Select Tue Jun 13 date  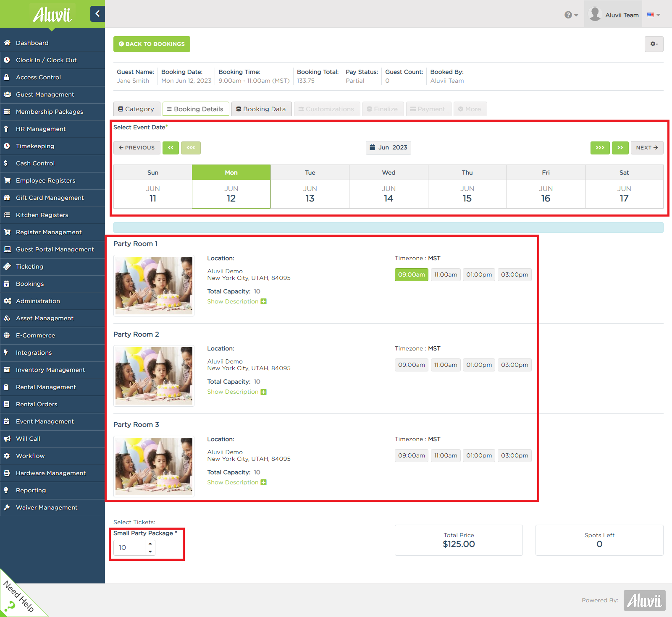click(310, 194)
